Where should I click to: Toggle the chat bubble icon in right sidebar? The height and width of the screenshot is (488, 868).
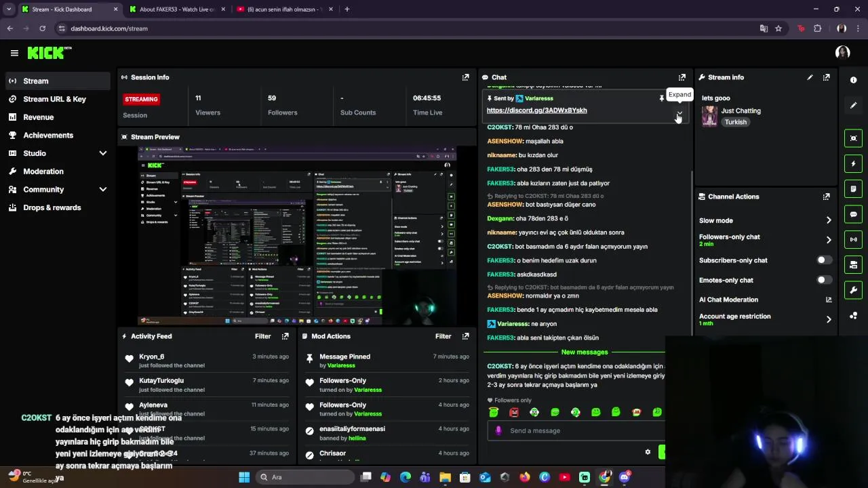click(x=853, y=214)
